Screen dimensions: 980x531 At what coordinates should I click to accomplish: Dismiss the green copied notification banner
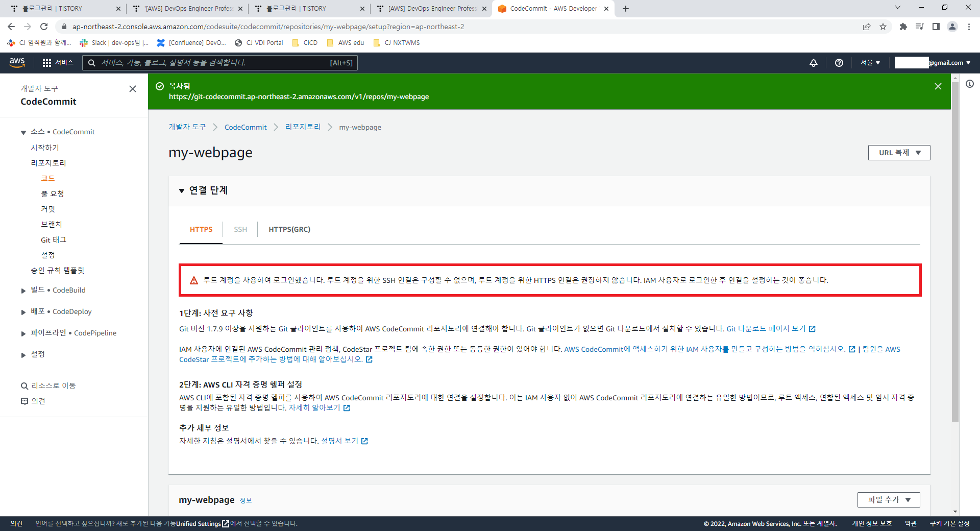(938, 86)
